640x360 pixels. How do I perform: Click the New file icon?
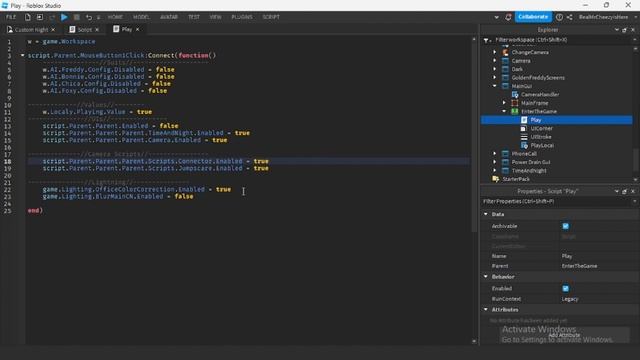[27, 17]
